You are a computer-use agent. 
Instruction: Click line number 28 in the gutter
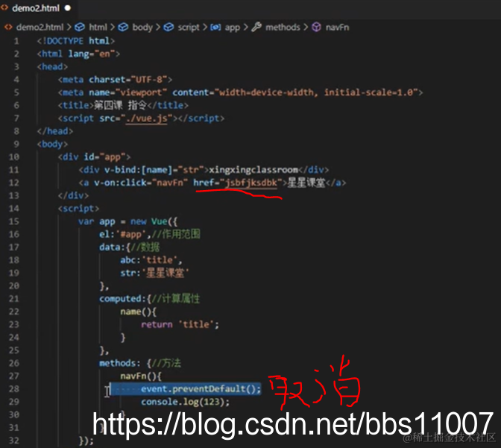click(13, 389)
